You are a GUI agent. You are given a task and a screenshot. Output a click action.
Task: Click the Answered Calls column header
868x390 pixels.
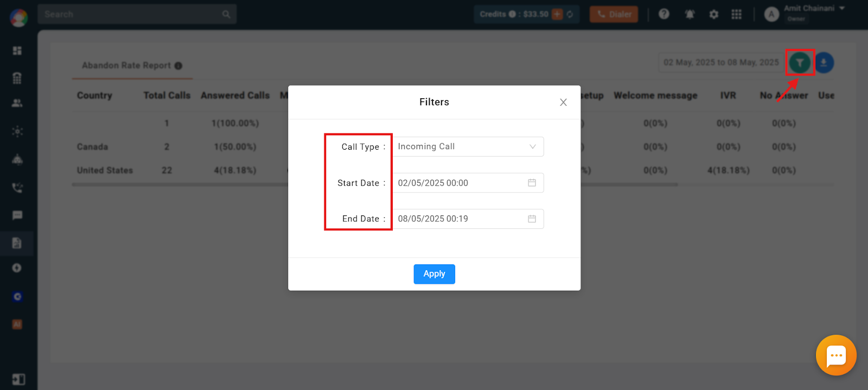click(x=235, y=95)
